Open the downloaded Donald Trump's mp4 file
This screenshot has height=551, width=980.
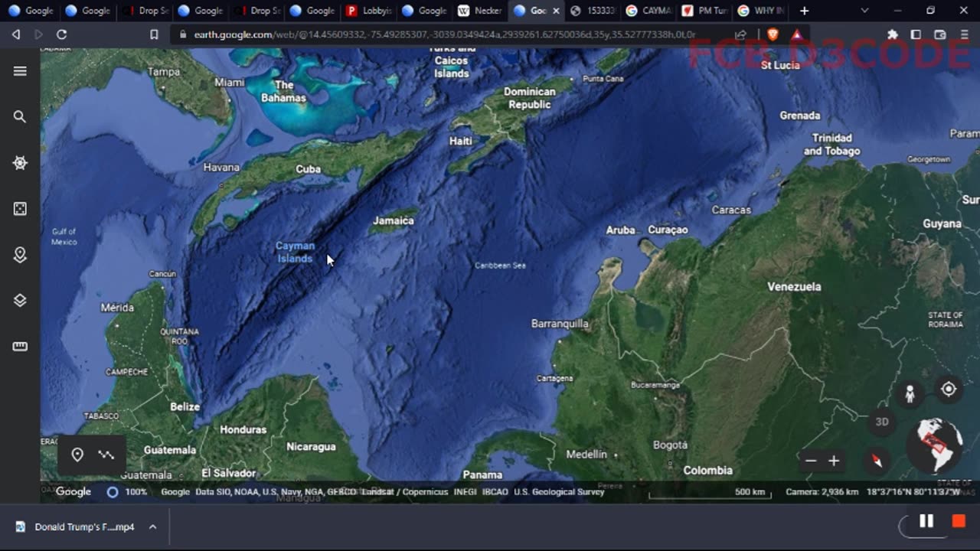(75, 527)
